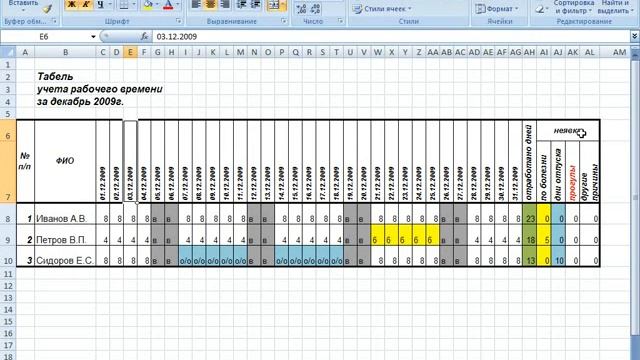640x360 pixels.
Task: Expand the formula bar chevron
Action: pos(635,37)
